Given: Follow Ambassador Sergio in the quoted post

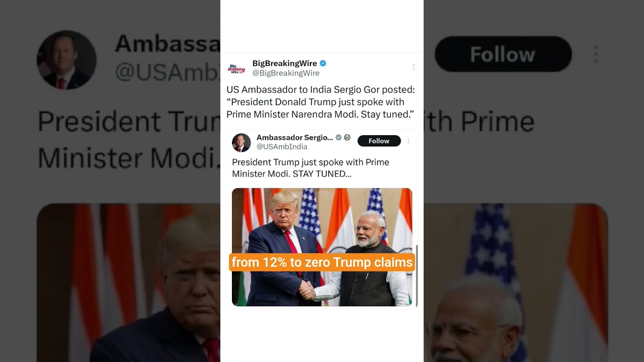Looking at the screenshot, I should point(379,141).
